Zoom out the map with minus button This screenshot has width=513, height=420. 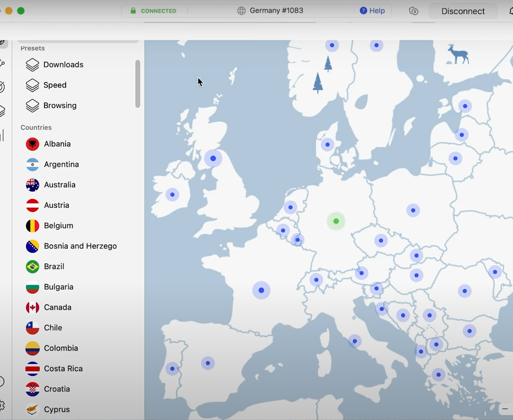click(x=505, y=409)
